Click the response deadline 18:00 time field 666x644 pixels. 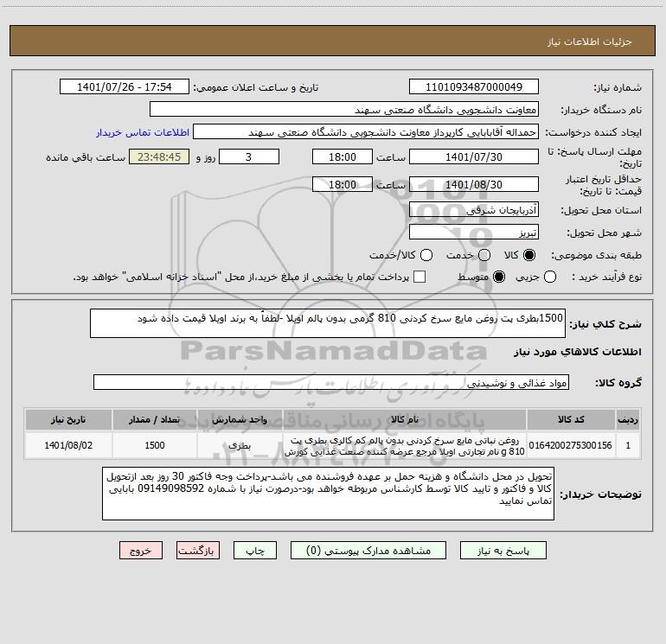pos(343,156)
